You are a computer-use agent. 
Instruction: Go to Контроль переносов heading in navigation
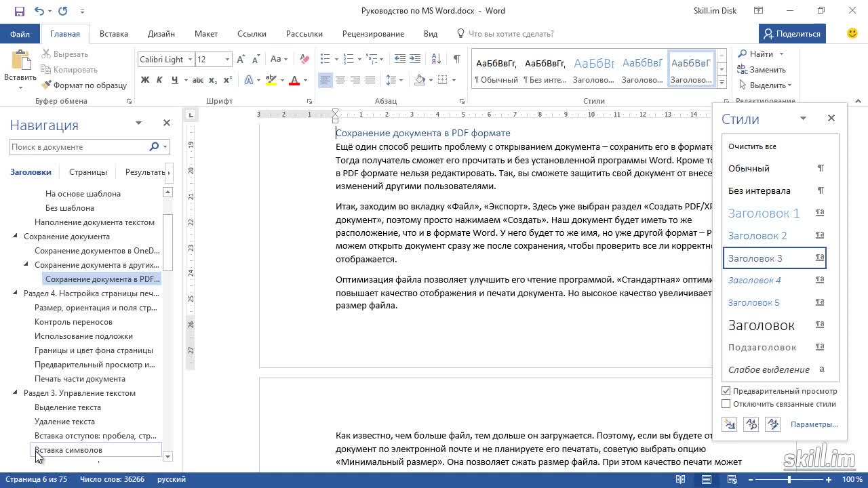point(73,322)
